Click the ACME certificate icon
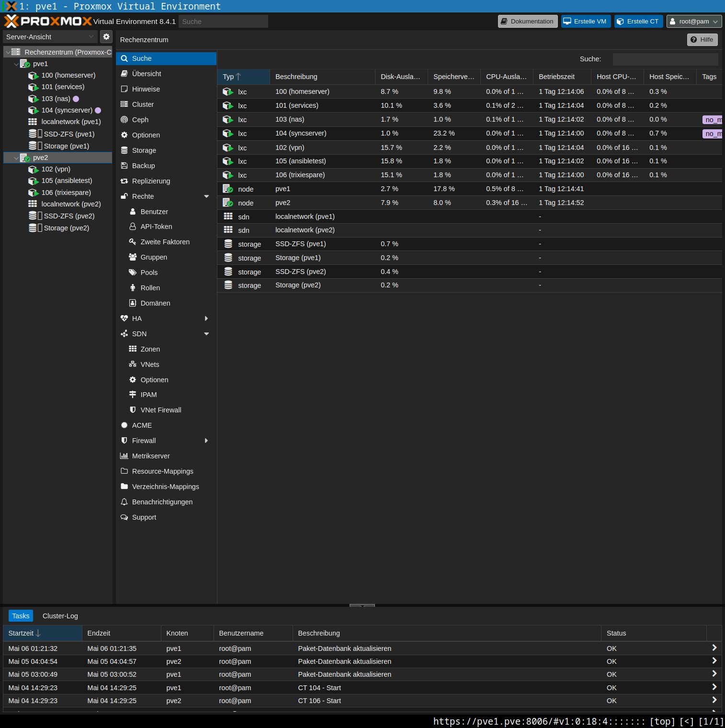The width and height of the screenshot is (725, 728). [x=124, y=425]
